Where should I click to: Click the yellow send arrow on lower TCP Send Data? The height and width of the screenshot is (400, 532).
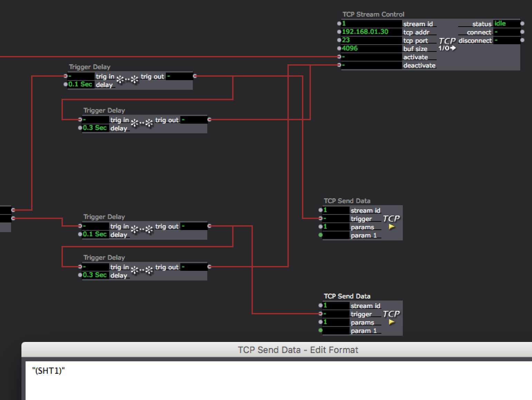click(391, 322)
